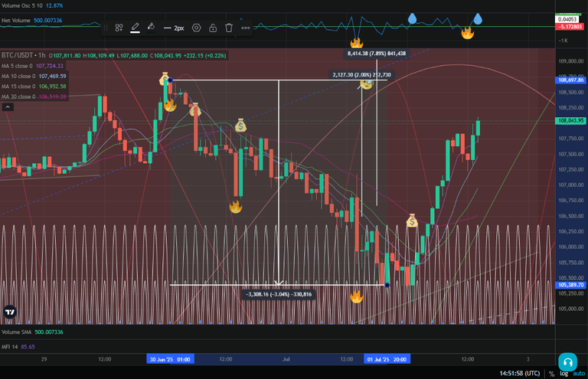Select the Net Volume indicator legend
The height and width of the screenshot is (379, 588).
[x=16, y=20]
